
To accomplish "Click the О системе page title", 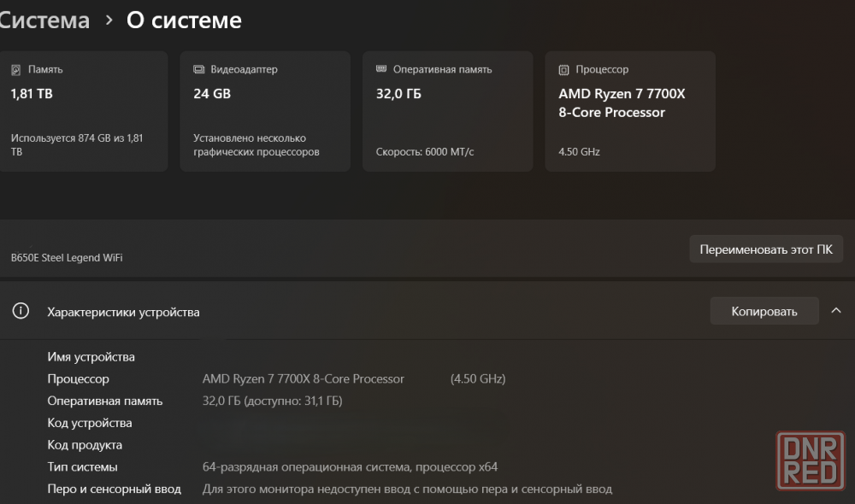I will (184, 21).
